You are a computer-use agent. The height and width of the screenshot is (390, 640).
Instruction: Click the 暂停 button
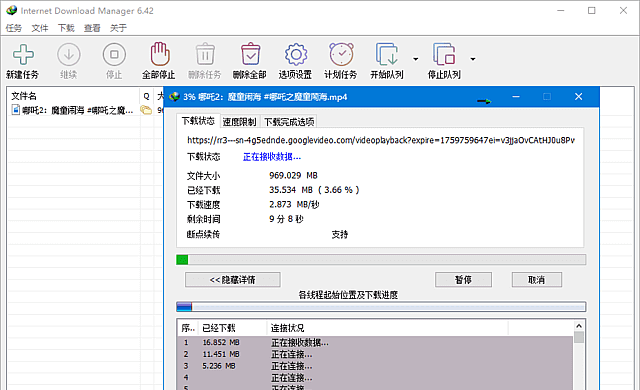coord(463,280)
